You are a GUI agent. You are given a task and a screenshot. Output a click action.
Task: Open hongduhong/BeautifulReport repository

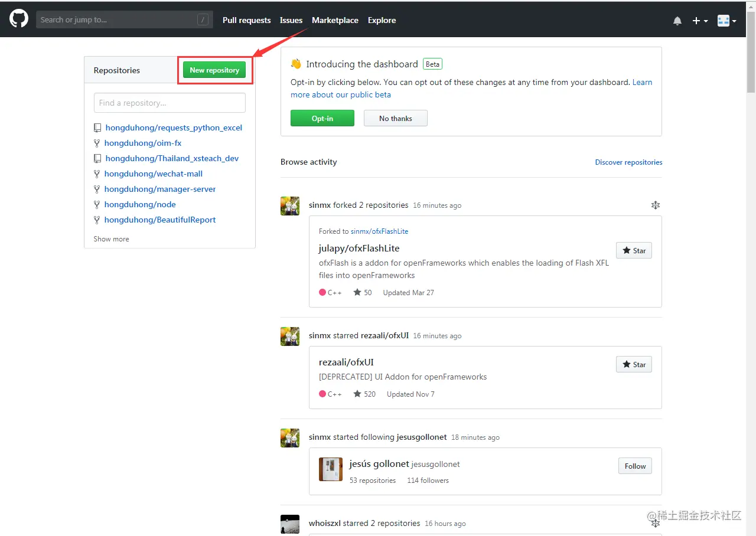(160, 220)
